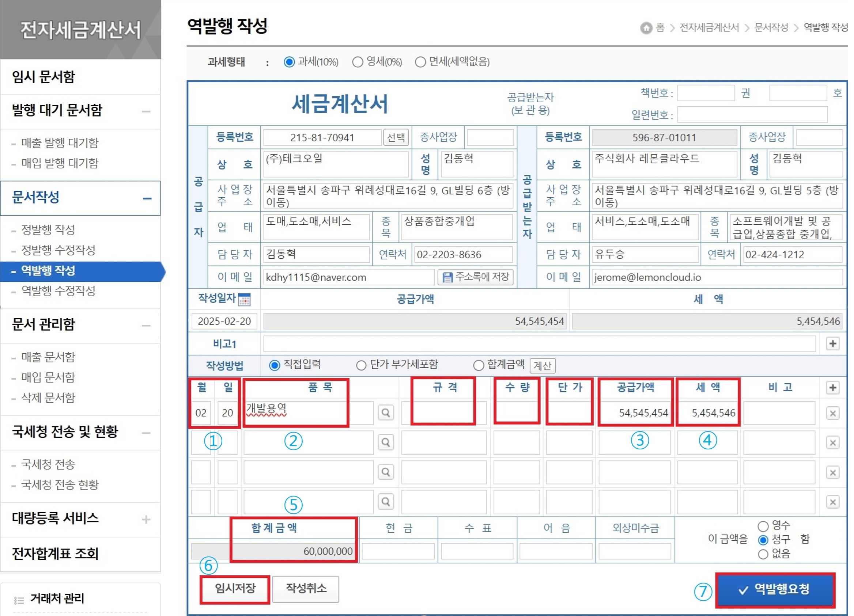
Task: Go to 정발행 수정작성
Action: pos(58,250)
